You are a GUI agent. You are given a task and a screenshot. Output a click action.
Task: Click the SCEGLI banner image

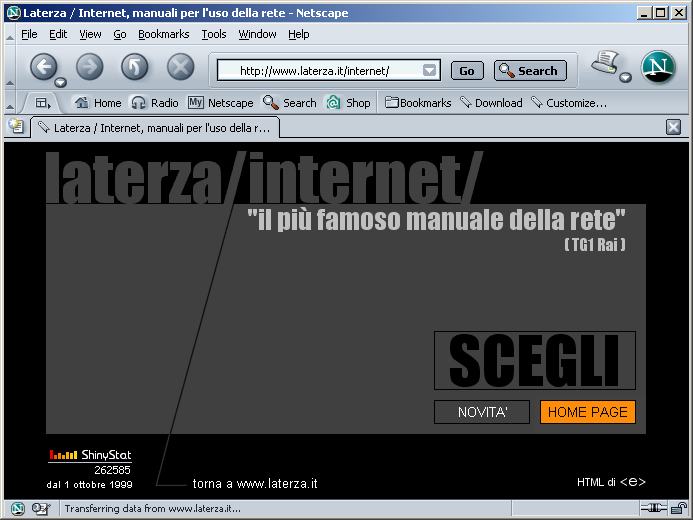pyautogui.click(x=535, y=361)
